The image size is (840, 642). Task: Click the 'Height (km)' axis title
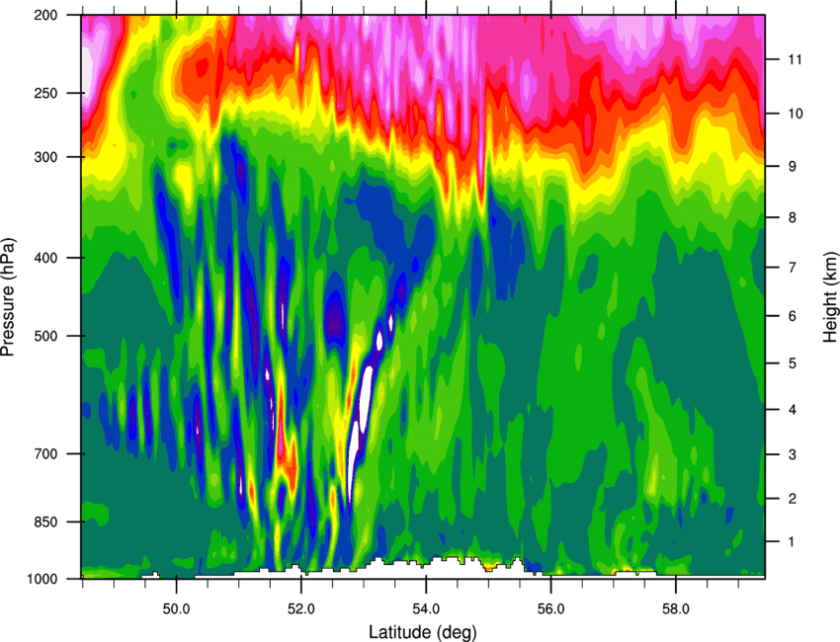tap(831, 297)
